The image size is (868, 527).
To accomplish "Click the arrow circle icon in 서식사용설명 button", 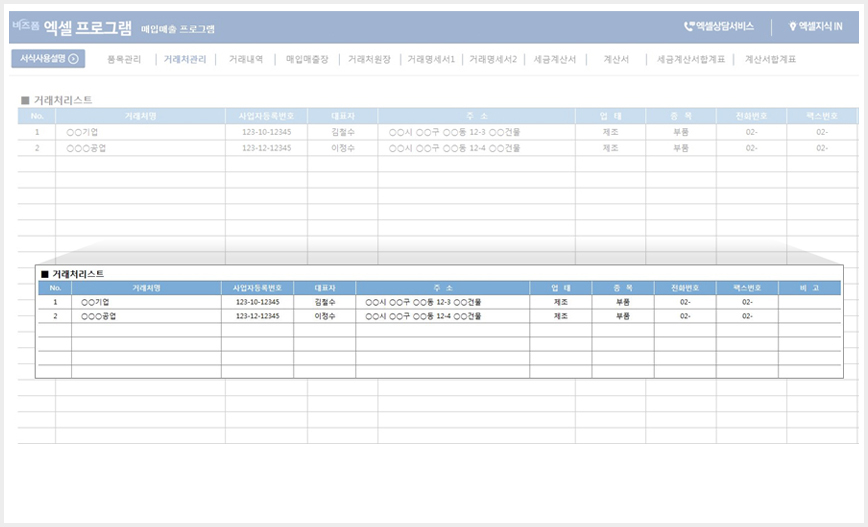I will [x=73, y=59].
